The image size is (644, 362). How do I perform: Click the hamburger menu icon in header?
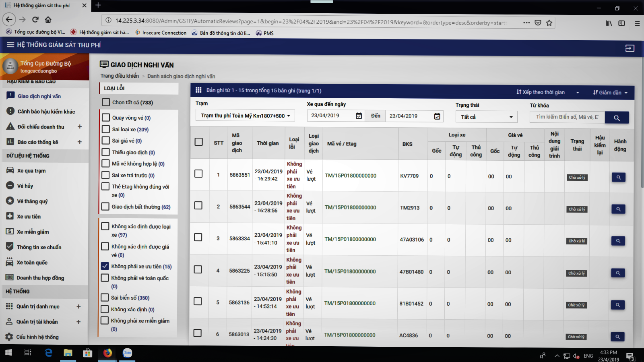pos(10,45)
